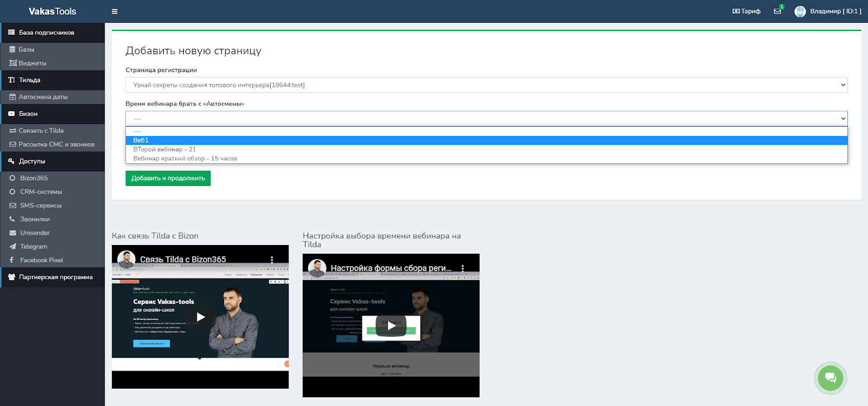
Task: Pick Вебинар краткий обзор - 15 часов
Action: tap(185, 159)
